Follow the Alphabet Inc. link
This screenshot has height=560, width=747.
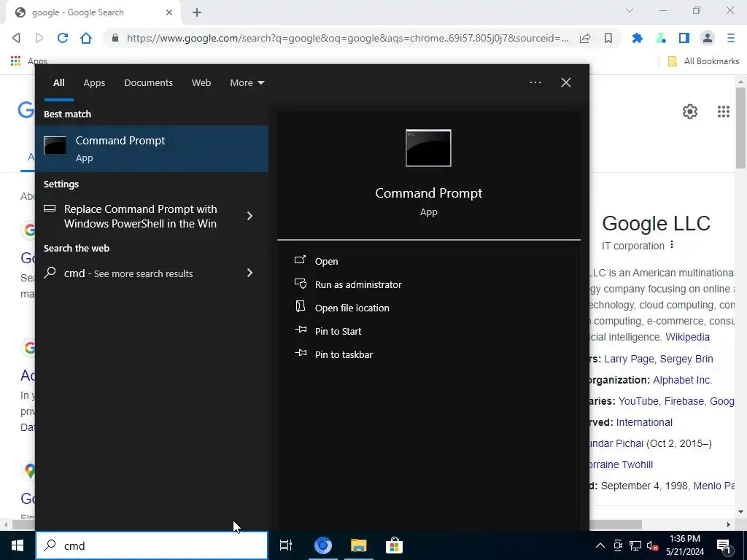(682, 380)
